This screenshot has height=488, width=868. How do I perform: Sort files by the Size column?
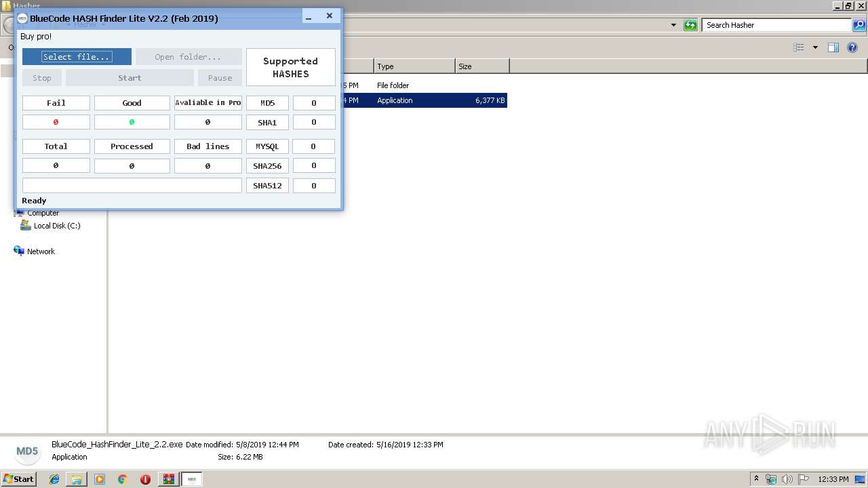click(482, 66)
